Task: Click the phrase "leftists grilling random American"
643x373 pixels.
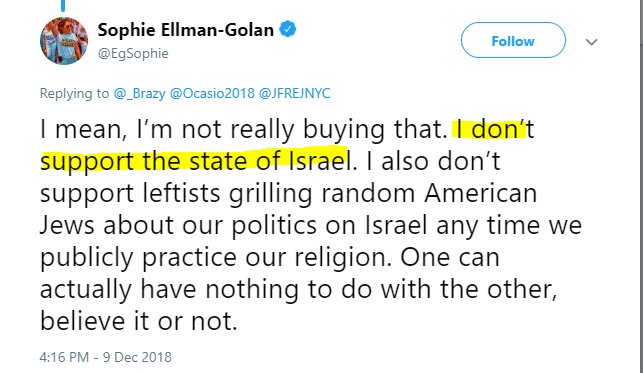Action: pyautogui.click(x=340, y=193)
